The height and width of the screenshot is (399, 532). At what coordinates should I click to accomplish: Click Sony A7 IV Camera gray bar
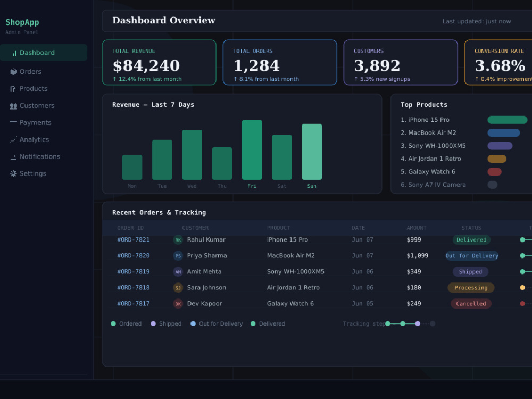(493, 185)
